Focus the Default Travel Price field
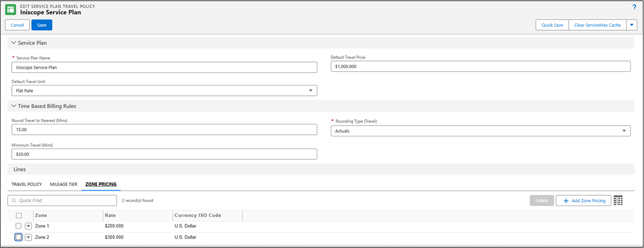 pos(480,67)
